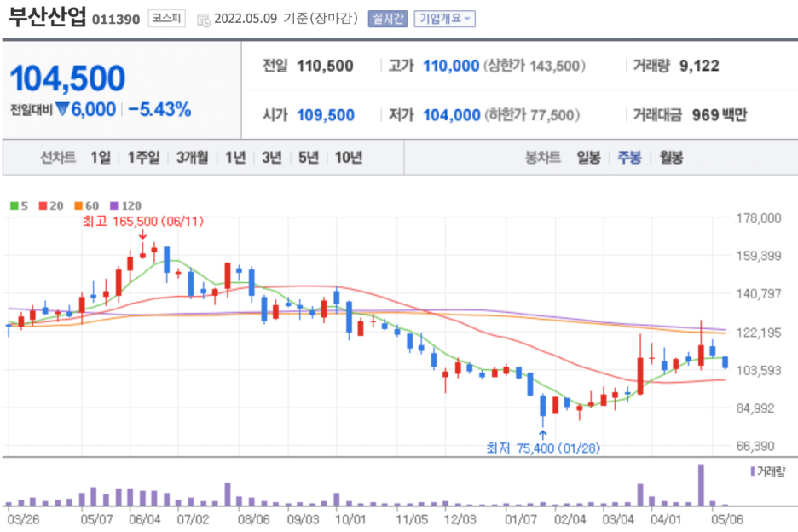Screen dimensions: 798x532
Task: Select the 1주일 line chart tab
Action: coord(143,158)
